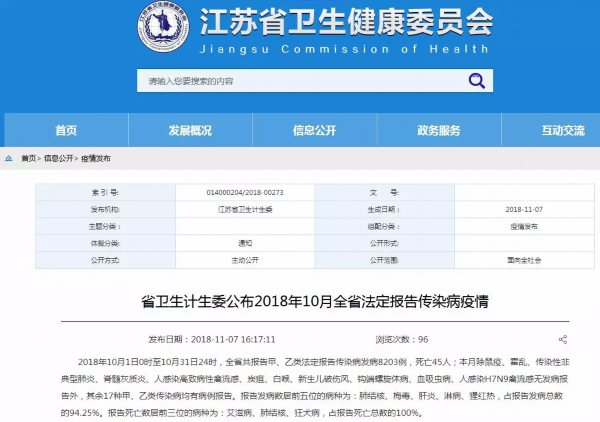Open the 信息公开 navigation tab

pos(315,130)
